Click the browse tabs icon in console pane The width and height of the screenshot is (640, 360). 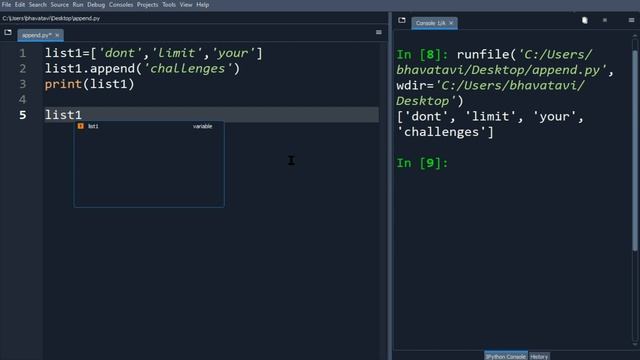coord(402,20)
